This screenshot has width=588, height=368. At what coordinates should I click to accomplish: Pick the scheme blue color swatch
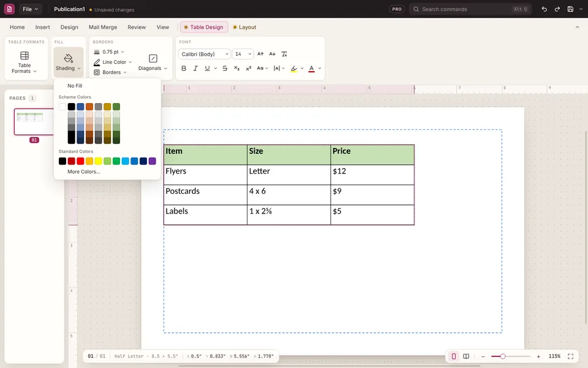point(80,107)
